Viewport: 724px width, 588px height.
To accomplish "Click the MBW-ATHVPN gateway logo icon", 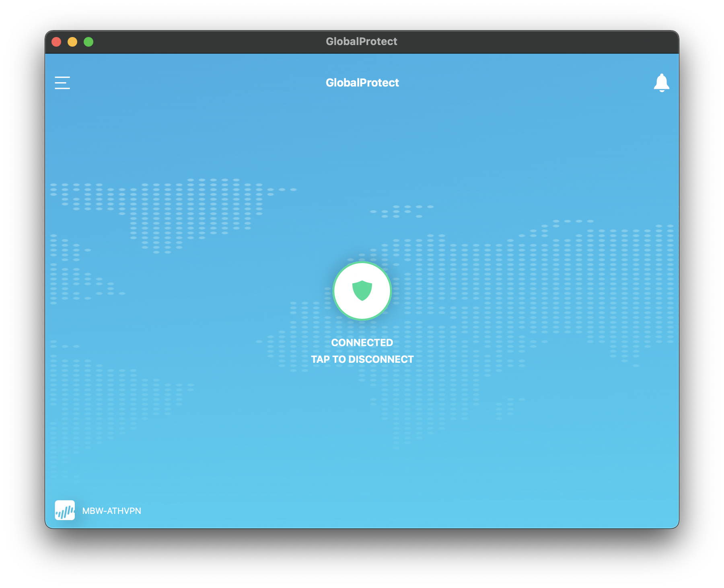I will coord(65,510).
